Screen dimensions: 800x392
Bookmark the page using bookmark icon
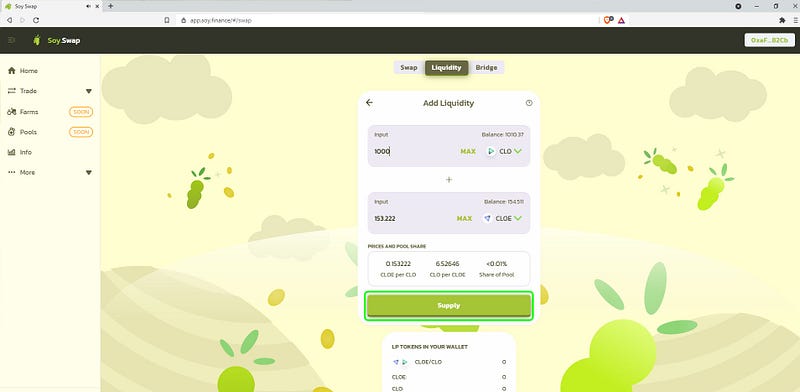pos(167,20)
